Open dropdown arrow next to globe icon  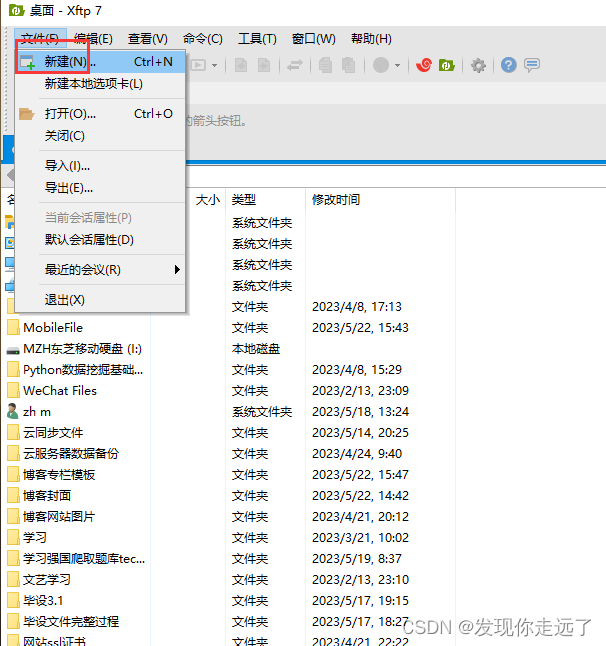pyautogui.click(x=398, y=65)
